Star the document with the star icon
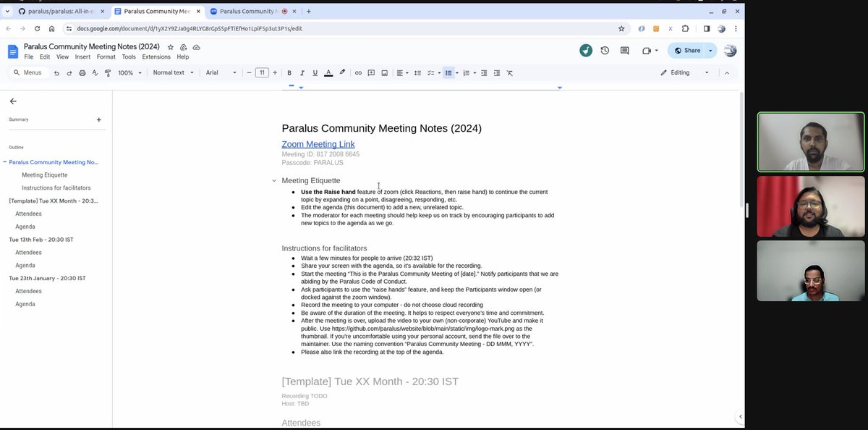The image size is (868, 430). [171, 47]
